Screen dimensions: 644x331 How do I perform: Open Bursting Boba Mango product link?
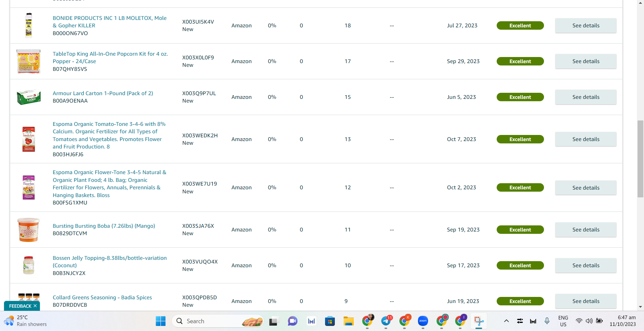tap(104, 226)
